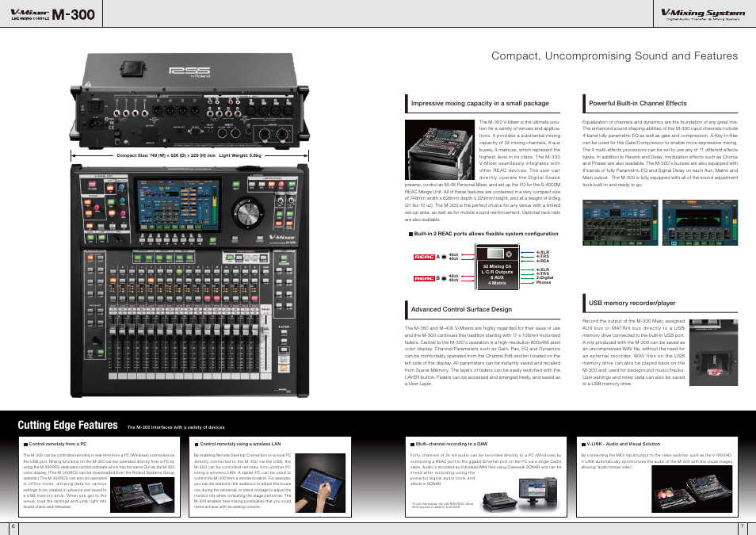Click the power switch on rear panel
This screenshot has height=535, width=756.
(95, 105)
